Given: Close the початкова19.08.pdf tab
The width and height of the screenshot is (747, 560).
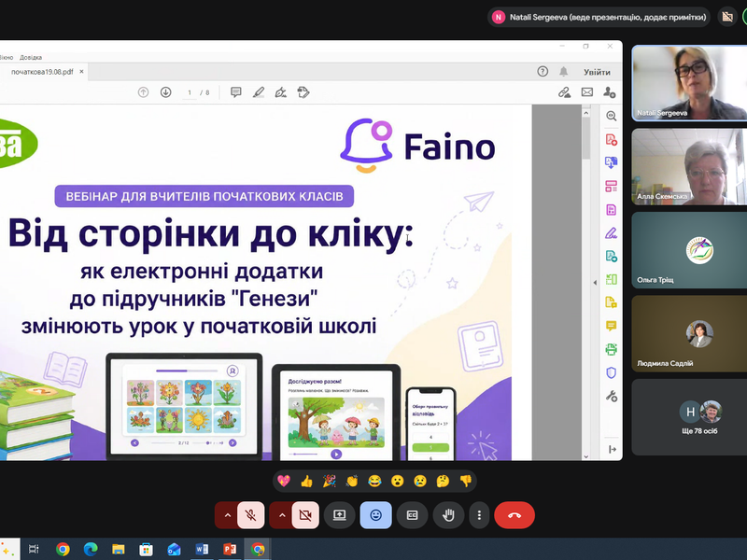Looking at the screenshot, I should [81, 72].
